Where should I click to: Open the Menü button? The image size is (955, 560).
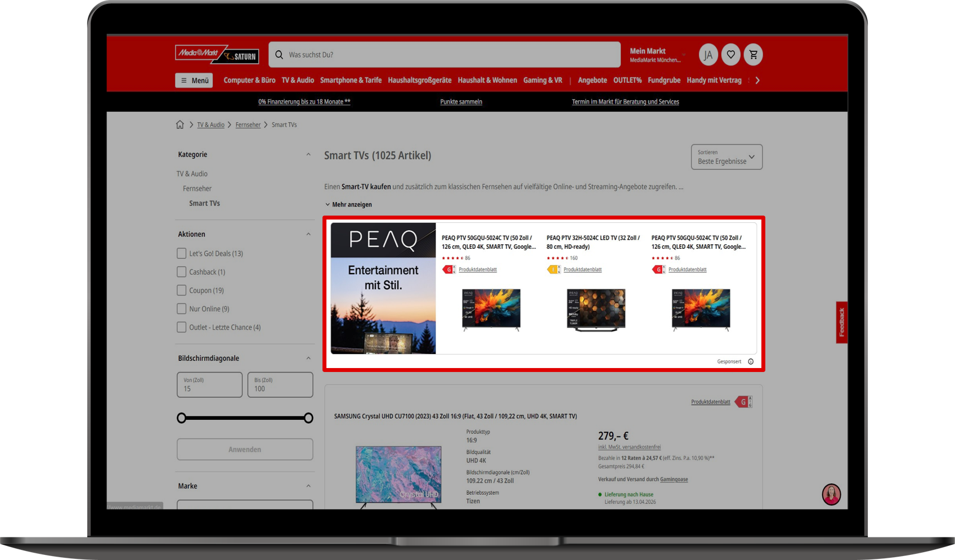pos(194,80)
